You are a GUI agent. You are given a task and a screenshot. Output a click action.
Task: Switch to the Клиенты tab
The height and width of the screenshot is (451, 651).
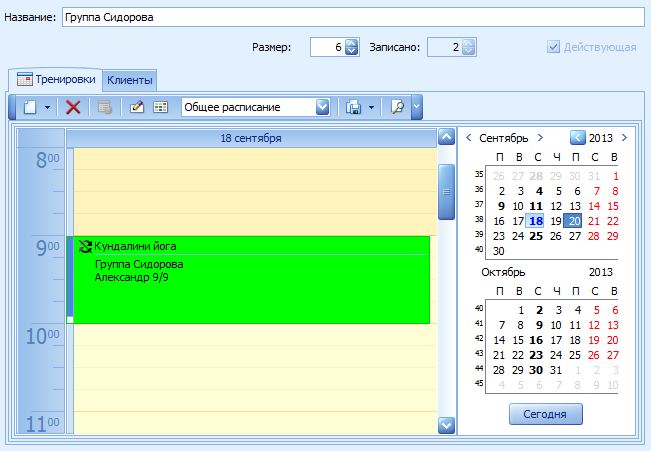point(130,80)
